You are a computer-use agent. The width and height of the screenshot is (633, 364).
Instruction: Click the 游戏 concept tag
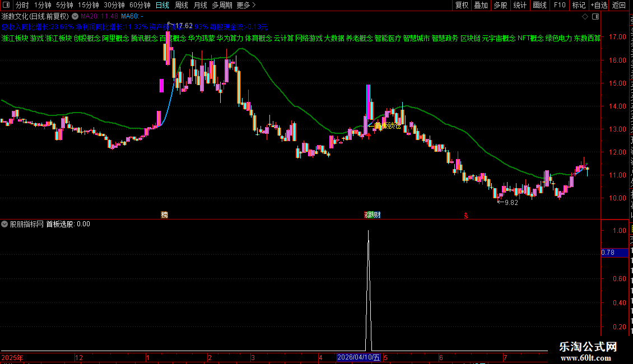tap(37, 38)
